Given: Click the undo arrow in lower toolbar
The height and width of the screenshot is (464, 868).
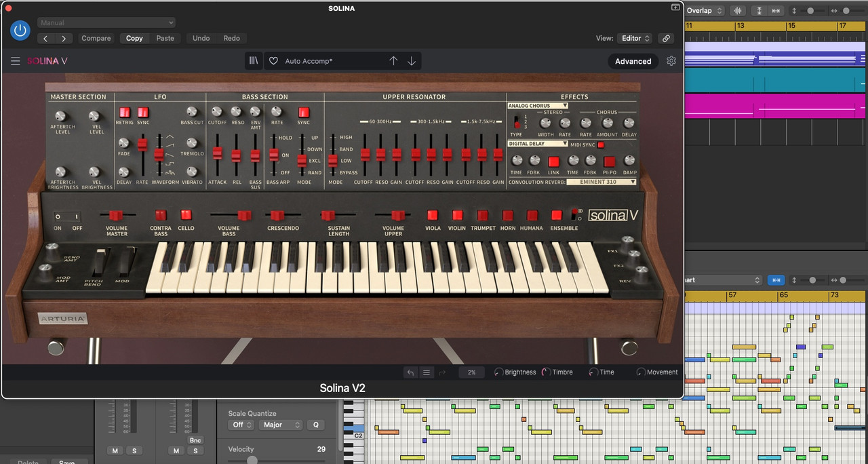Looking at the screenshot, I should click(410, 372).
